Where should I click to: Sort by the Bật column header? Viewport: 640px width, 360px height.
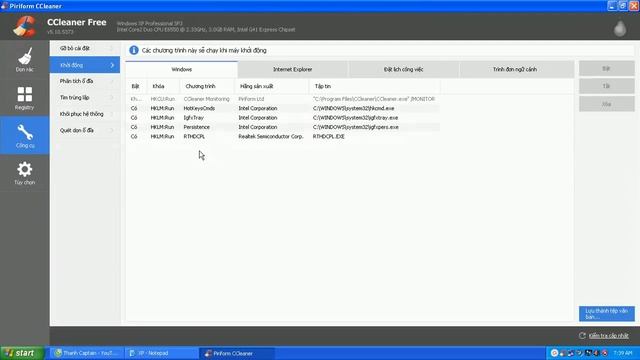pyautogui.click(x=136, y=86)
